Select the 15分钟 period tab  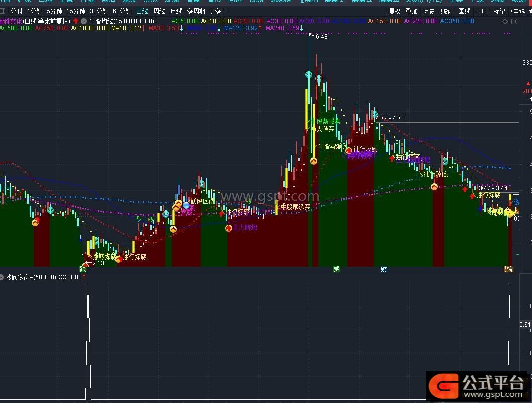[x=75, y=11]
